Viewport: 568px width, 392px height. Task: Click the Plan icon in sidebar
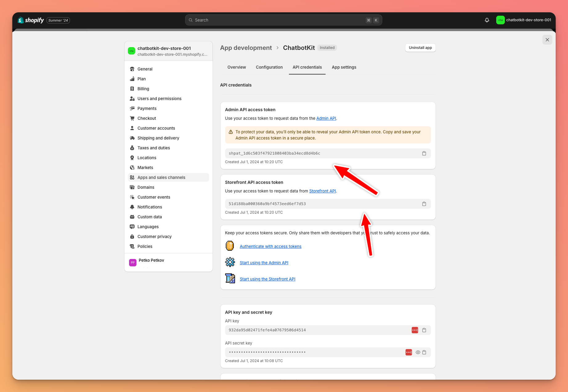(132, 79)
